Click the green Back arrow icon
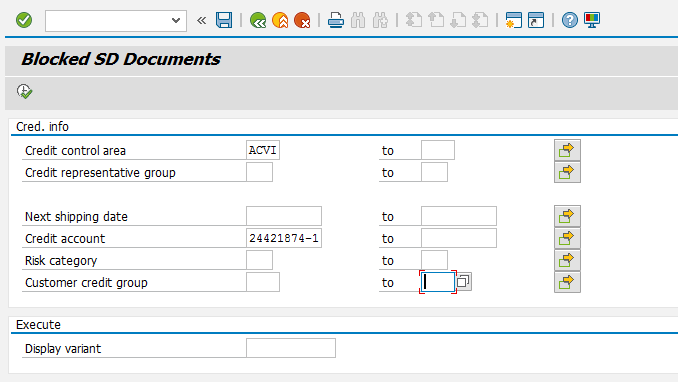The image size is (678, 382). click(x=258, y=20)
